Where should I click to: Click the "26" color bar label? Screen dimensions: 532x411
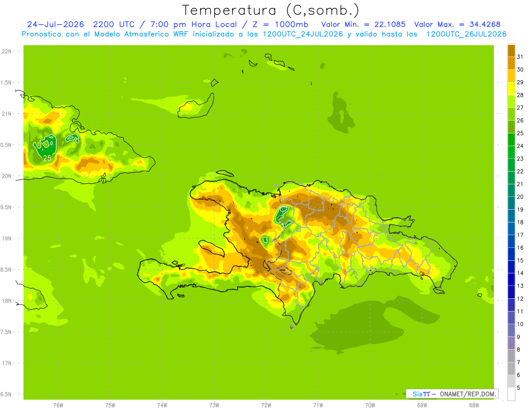click(520, 121)
